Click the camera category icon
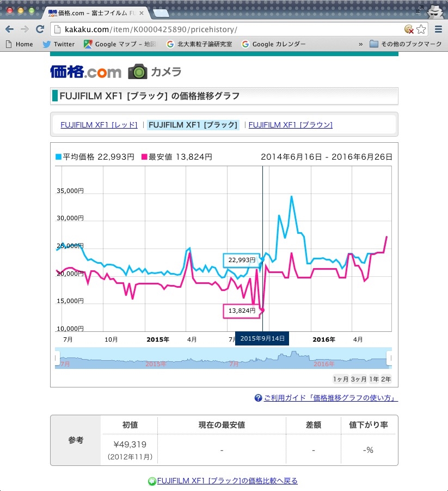Image resolution: width=448 pixels, height=491 pixels. [137, 71]
